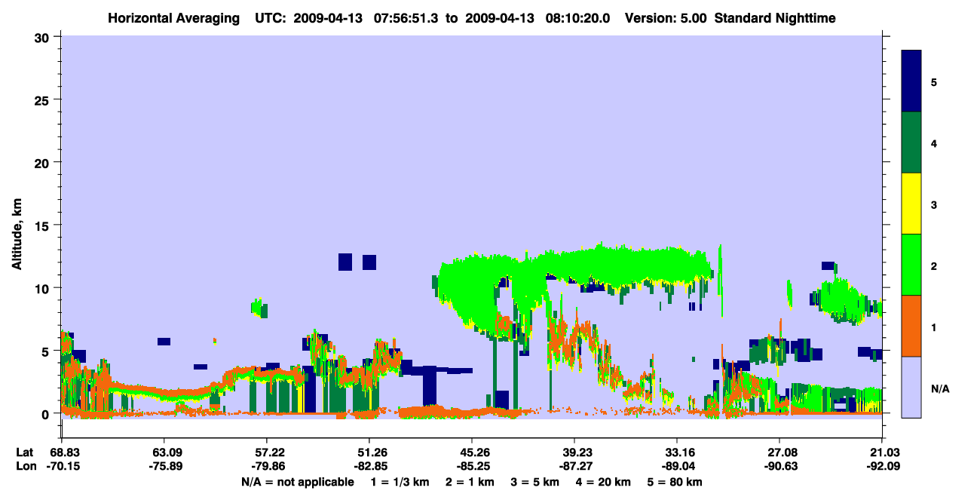This screenshot has height=503, width=980.
Task: Click the y-axis tick label 10
Action: point(44,288)
